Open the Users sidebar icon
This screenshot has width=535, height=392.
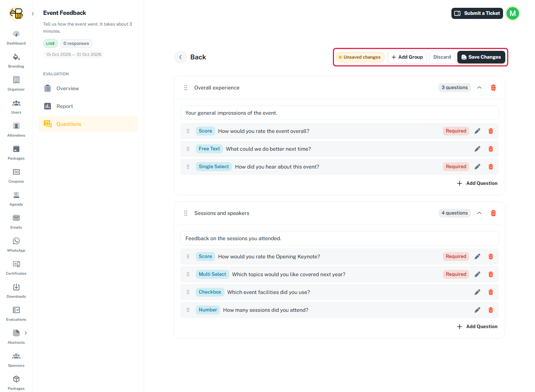tap(16, 107)
